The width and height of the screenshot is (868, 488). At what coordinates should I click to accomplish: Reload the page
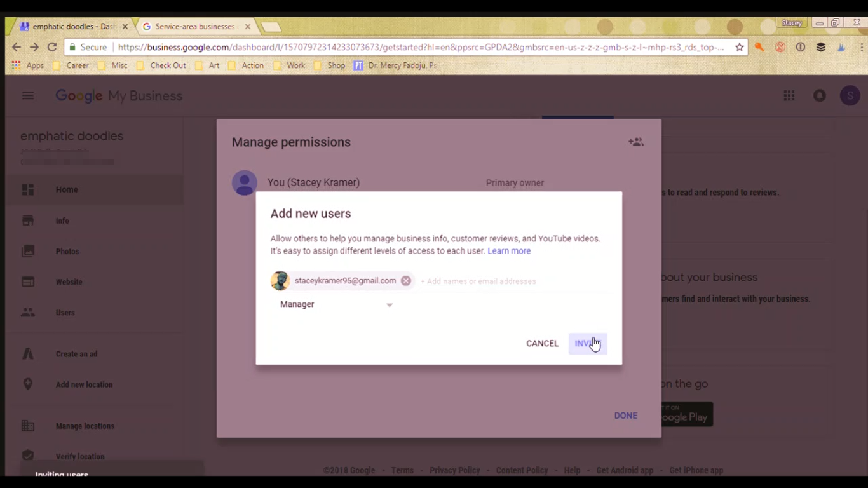pyautogui.click(x=52, y=47)
